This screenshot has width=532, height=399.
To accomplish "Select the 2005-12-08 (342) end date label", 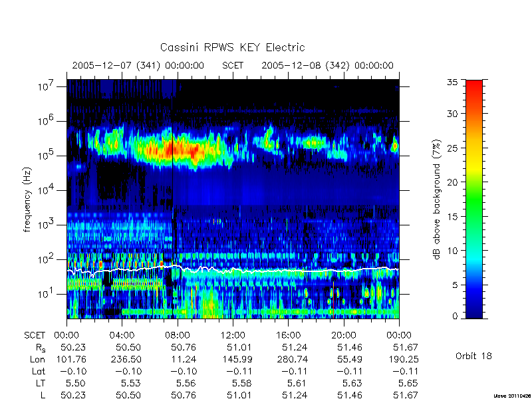I will 327,65.
